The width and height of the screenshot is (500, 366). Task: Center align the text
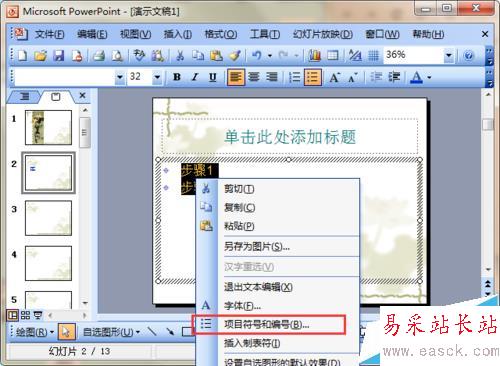click(x=254, y=77)
